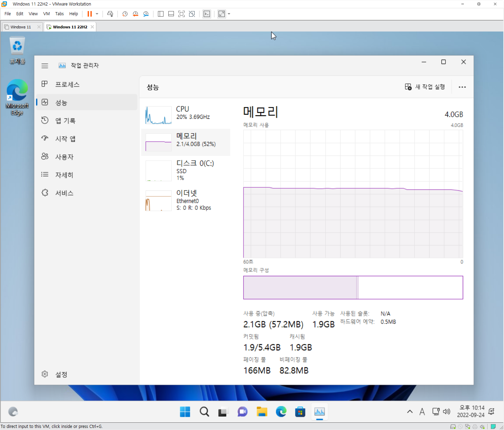This screenshot has width=504, height=430.
Task: Click the widgets icon at taskbar left
Action: (13, 412)
